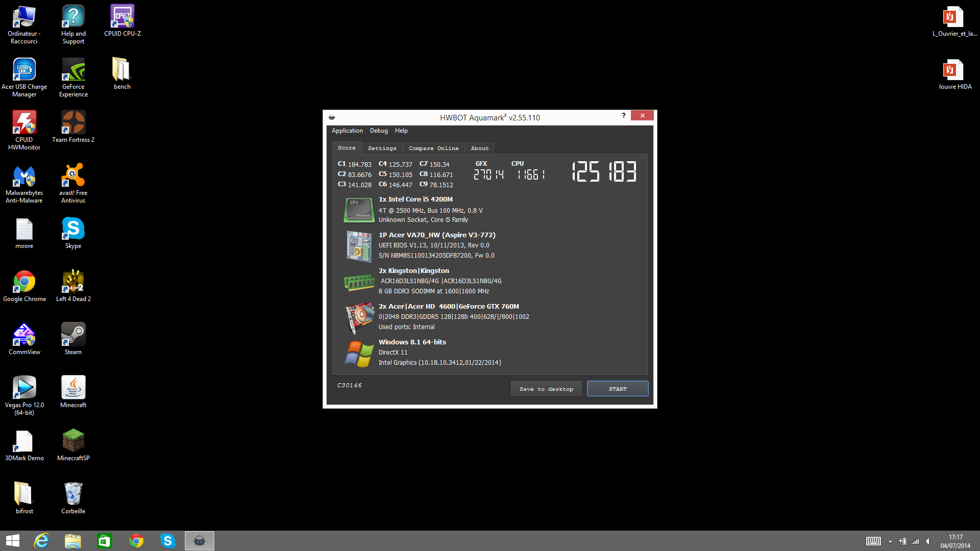Launch Skype from desktop icon

click(73, 233)
